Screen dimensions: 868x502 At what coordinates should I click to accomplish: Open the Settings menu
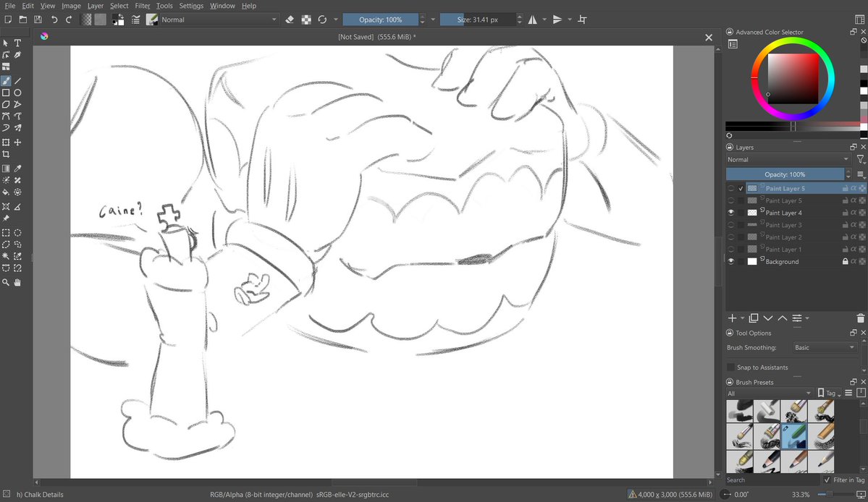click(x=191, y=6)
